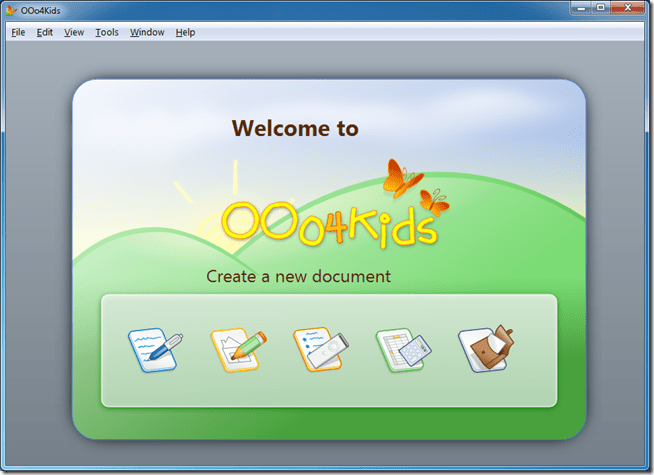Create a new text document with the pen icon

click(x=155, y=350)
